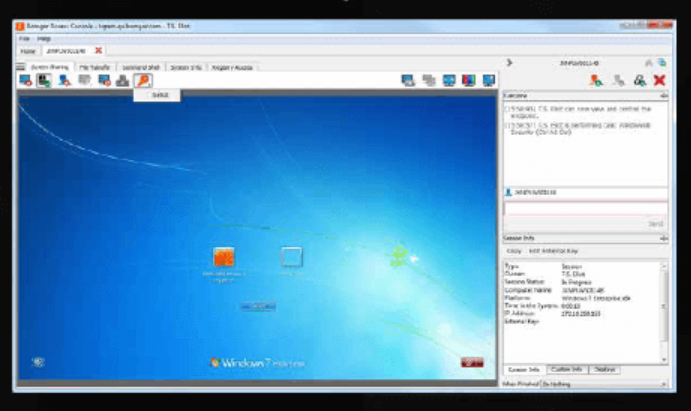The image size is (691, 411).
Task: Click the gray remote reboot icon
Action: pyautogui.click(x=123, y=80)
